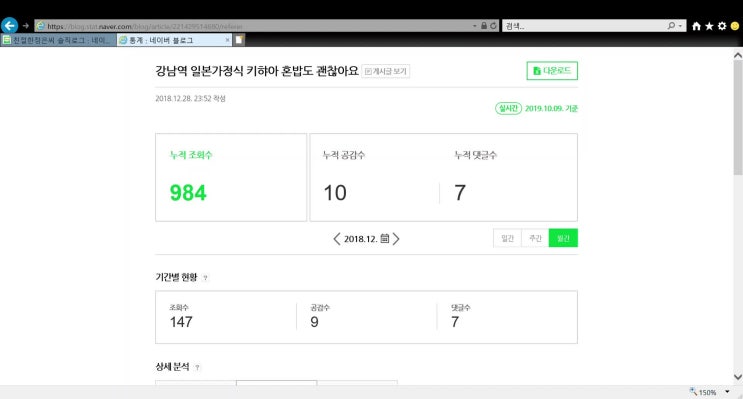This screenshot has width=743, height=399.
Task: Click the browser search box
Action: click(x=584, y=26)
